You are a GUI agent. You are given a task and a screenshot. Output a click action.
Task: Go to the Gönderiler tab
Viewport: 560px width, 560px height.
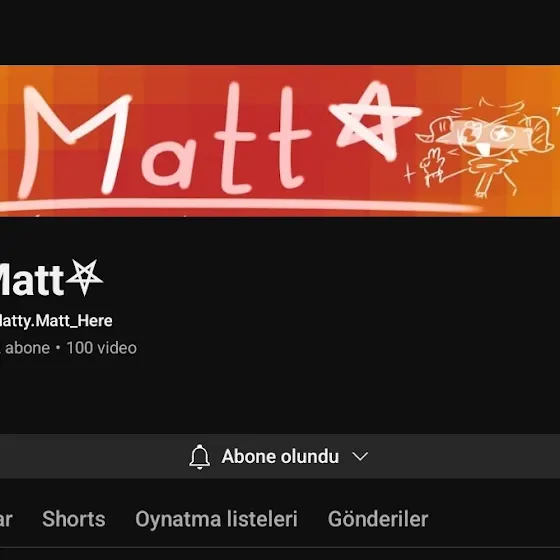pos(378,519)
